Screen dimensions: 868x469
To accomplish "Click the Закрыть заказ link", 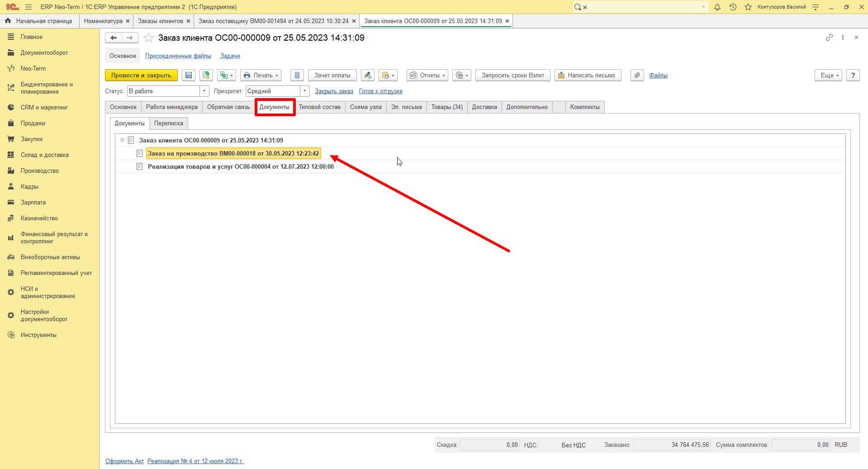I will tap(334, 91).
